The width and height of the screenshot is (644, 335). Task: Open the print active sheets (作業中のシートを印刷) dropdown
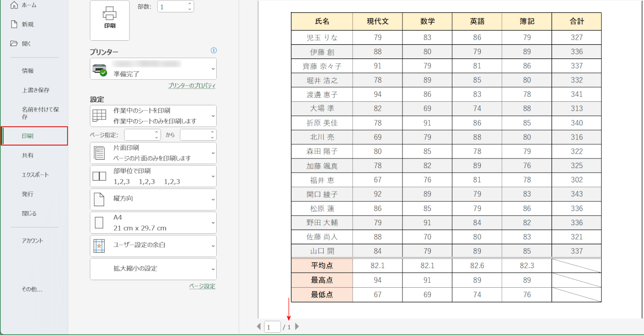pos(153,116)
